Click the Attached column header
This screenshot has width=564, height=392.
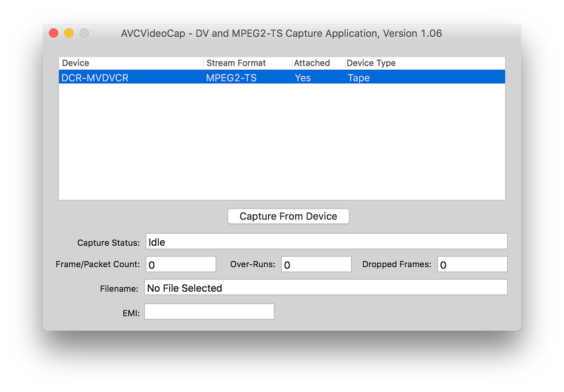(x=312, y=63)
